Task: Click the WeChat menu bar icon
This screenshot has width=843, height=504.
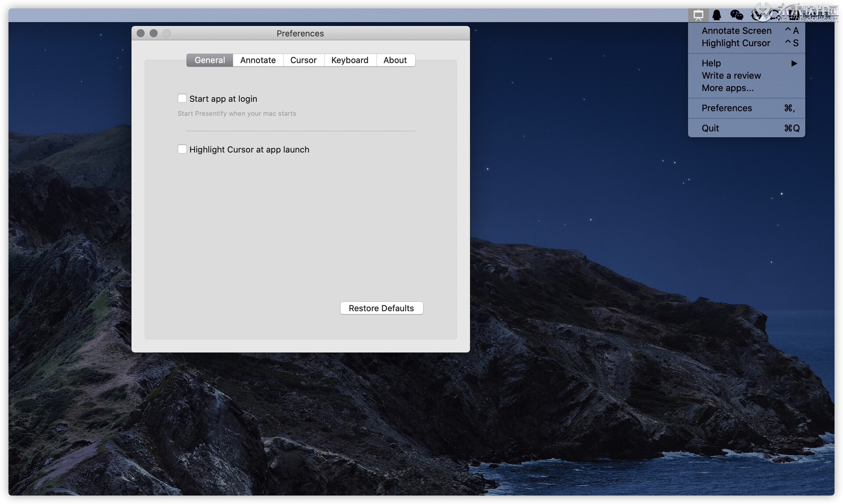Action: point(736,15)
